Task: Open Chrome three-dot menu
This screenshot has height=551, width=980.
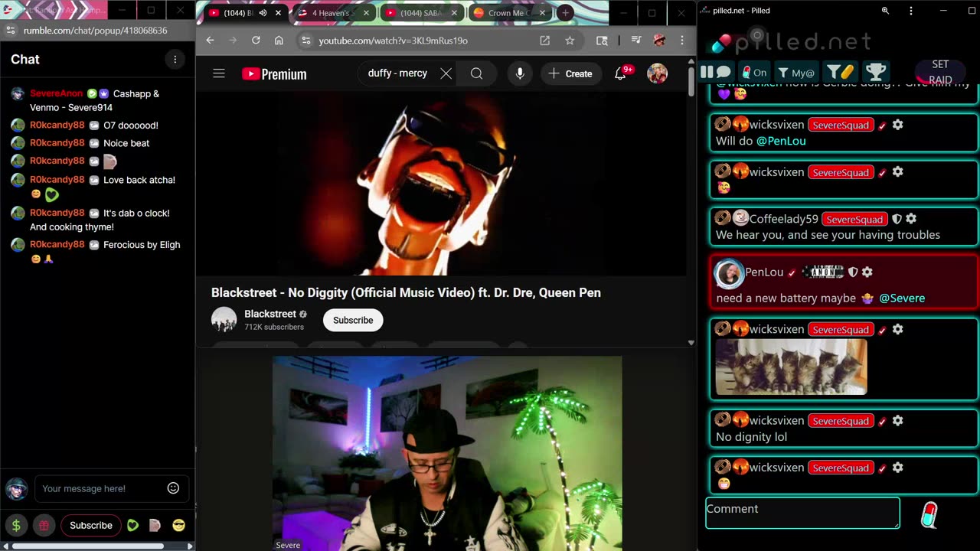Action: (681, 41)
